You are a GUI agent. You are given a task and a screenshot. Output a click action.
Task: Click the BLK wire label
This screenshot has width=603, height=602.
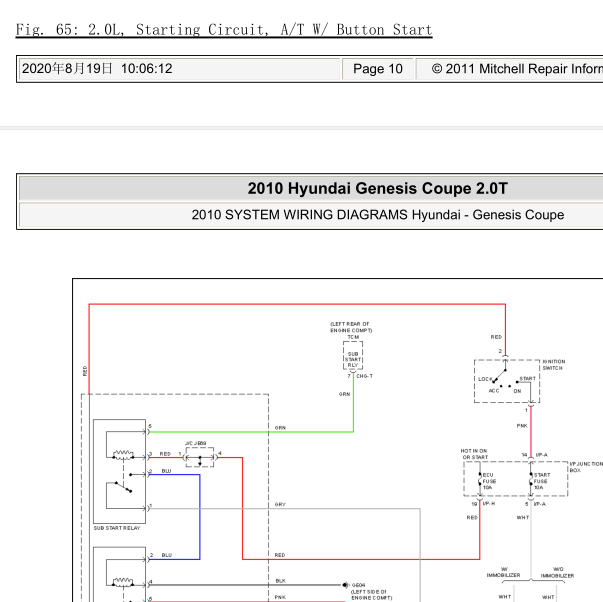[281, 581]
